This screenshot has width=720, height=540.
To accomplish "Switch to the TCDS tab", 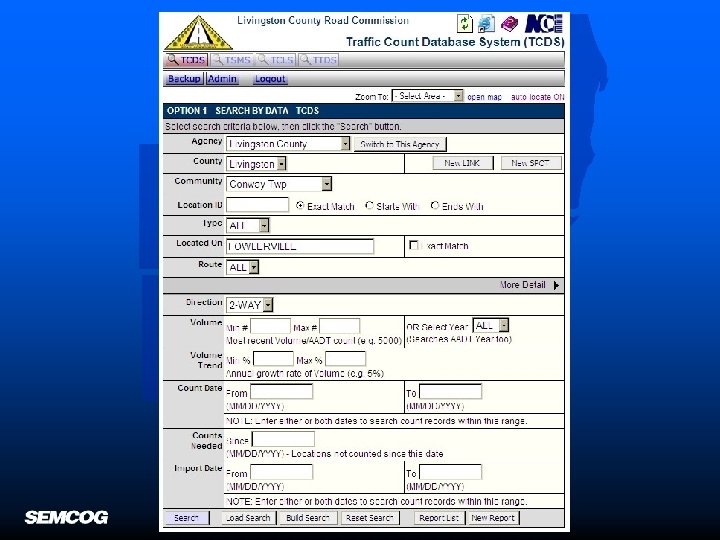I will coord(186,60).
